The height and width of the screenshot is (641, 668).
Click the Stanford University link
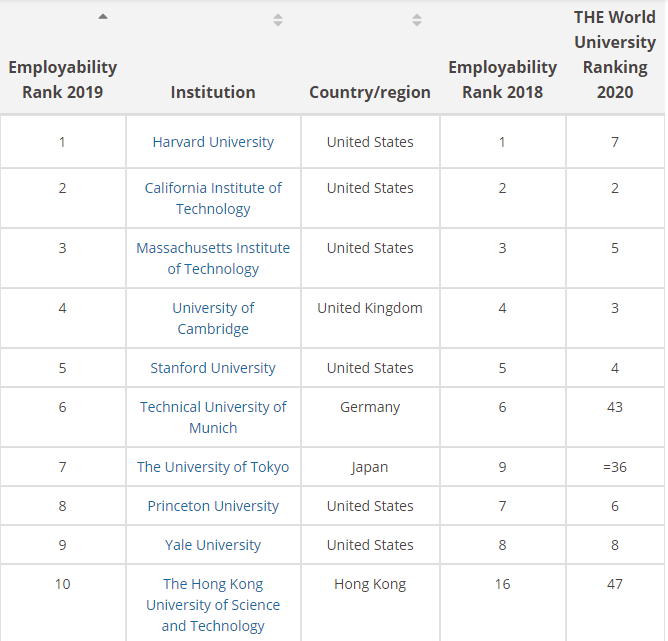click(213, 368)
